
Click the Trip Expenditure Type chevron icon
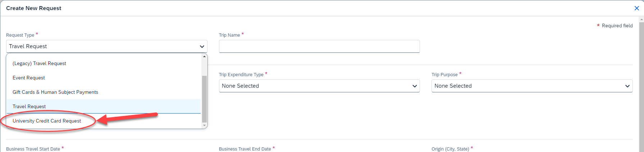pyautogui.click(x=415, y=86)
